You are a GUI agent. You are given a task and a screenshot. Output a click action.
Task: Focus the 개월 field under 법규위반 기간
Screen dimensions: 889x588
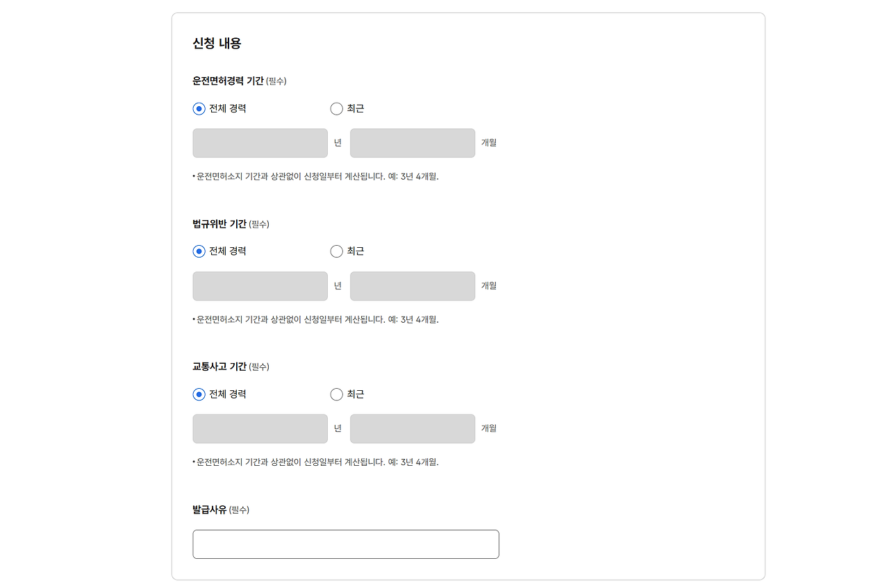click(x=412, y=286)
